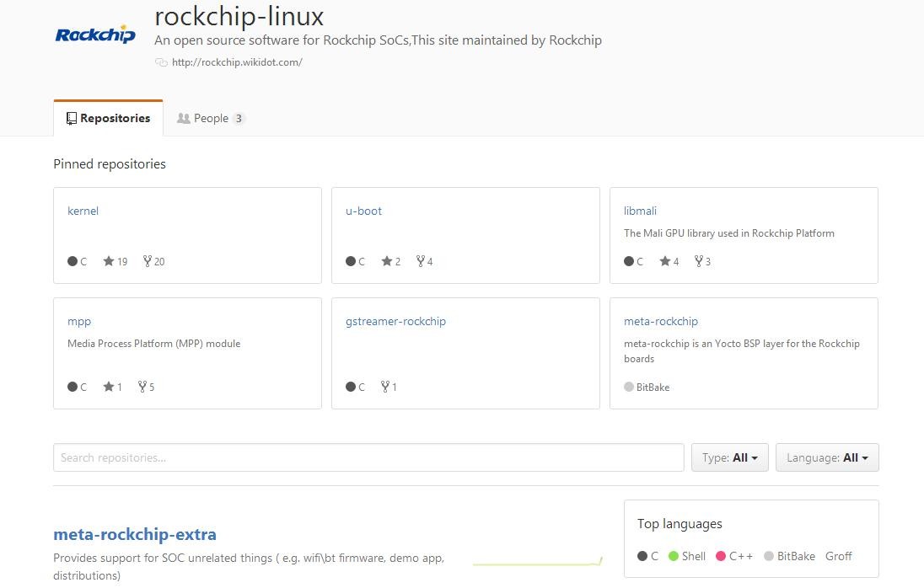This screenshot has height=588, width=924.
Task: Click the star icon on kernel repository
Action: pyautogui.click(x=109, y=261)
